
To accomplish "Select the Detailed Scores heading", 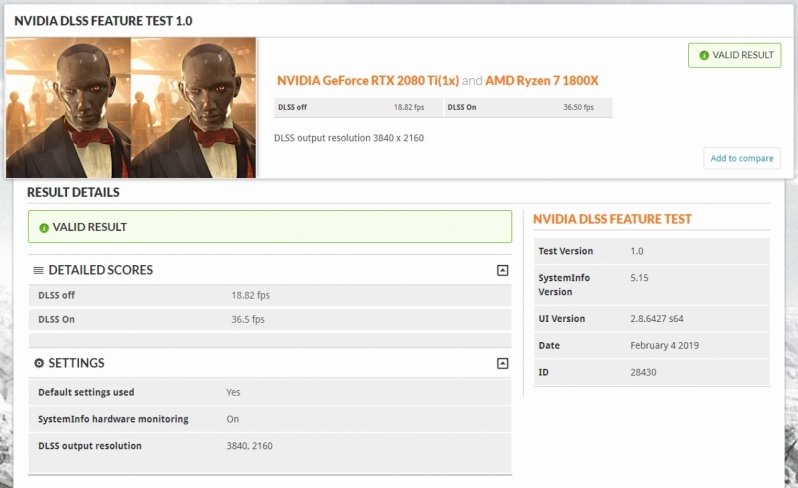I will [100, 270].
